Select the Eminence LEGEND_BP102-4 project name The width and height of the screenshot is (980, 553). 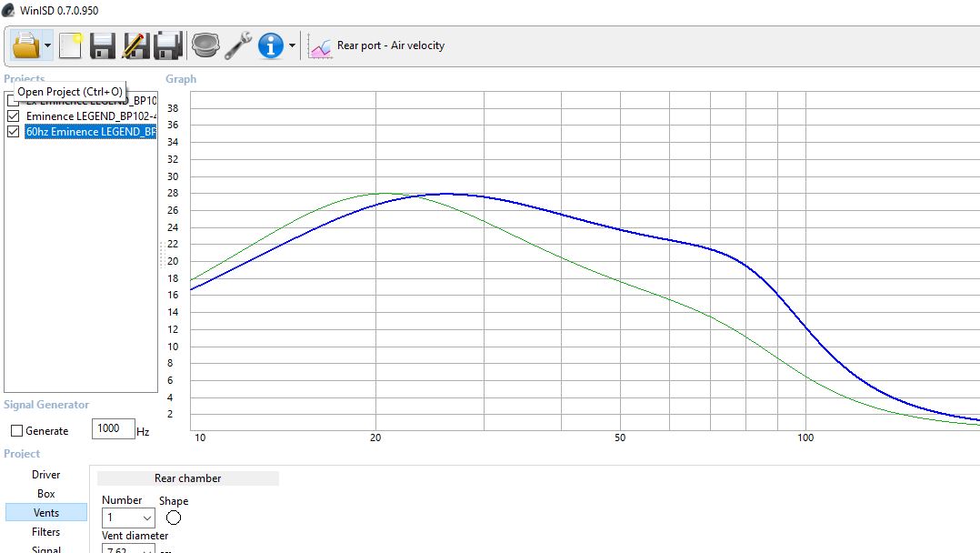point(91,116)
